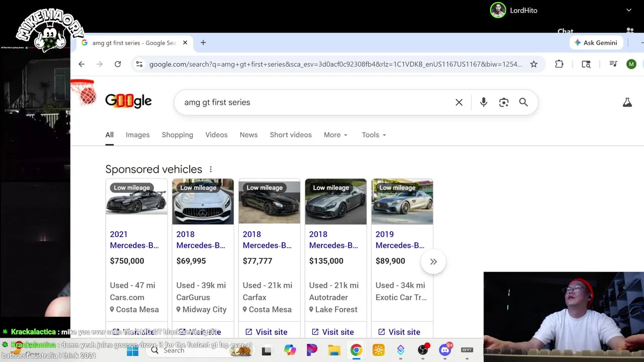
Task: Click the Ask Gemini button
Action: [x=595, y=43]
